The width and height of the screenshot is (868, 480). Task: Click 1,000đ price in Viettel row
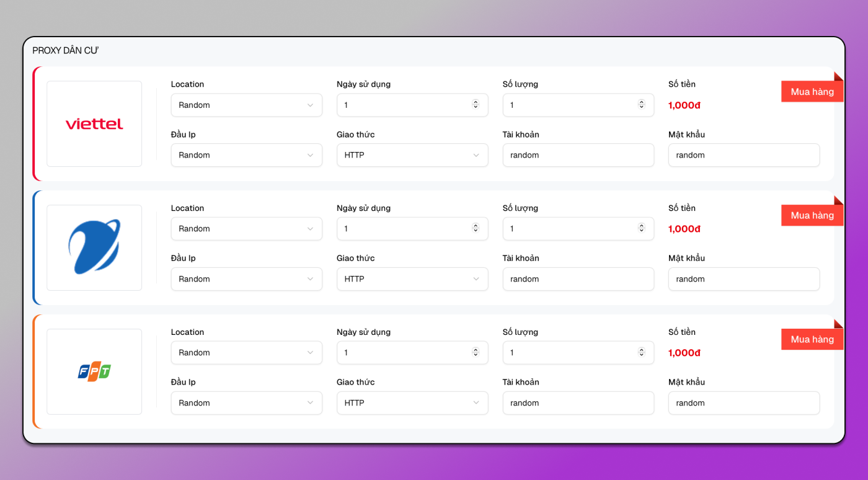684,105
